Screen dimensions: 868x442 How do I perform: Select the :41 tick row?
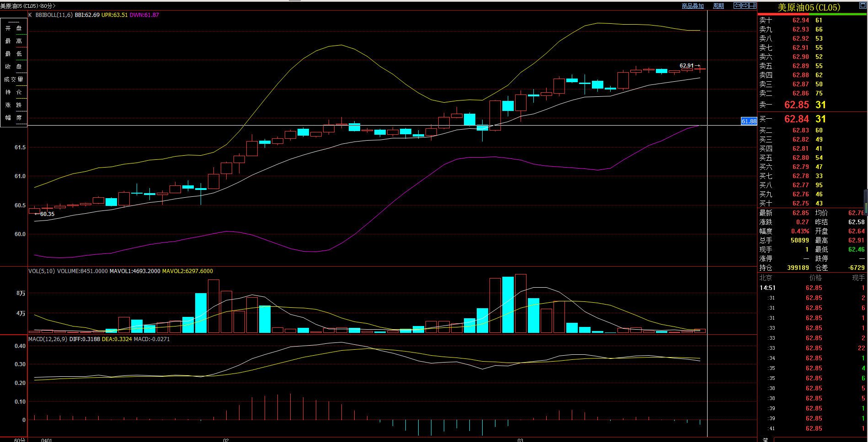point(812,428)
